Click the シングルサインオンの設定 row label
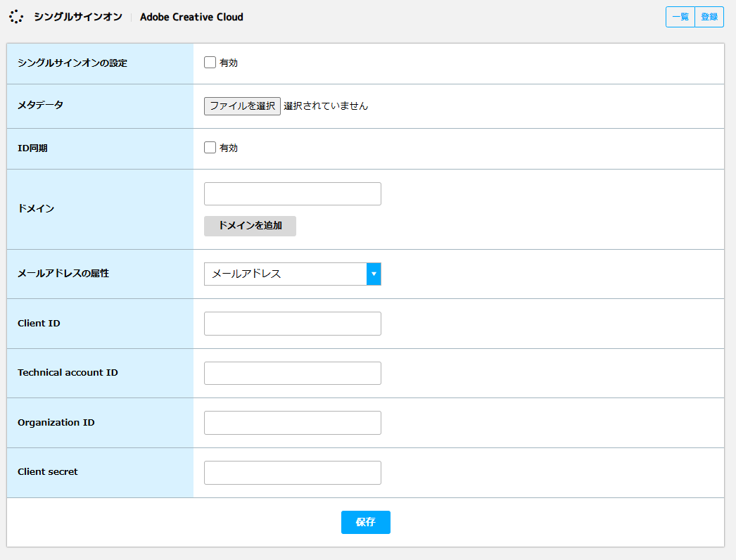The height and width of the screenshot is (560, 736). [72, 63]
